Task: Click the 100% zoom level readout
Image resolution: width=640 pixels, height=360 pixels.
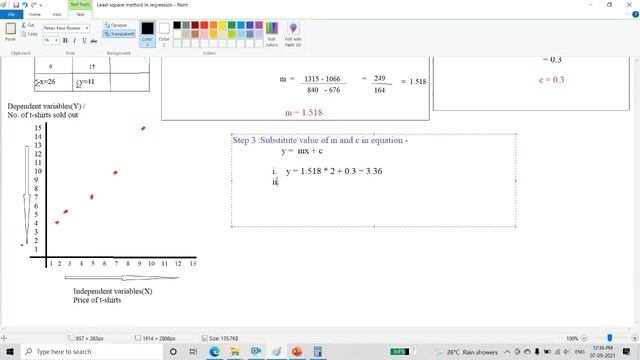Action: pyautogui.click(x=572, y=338)
